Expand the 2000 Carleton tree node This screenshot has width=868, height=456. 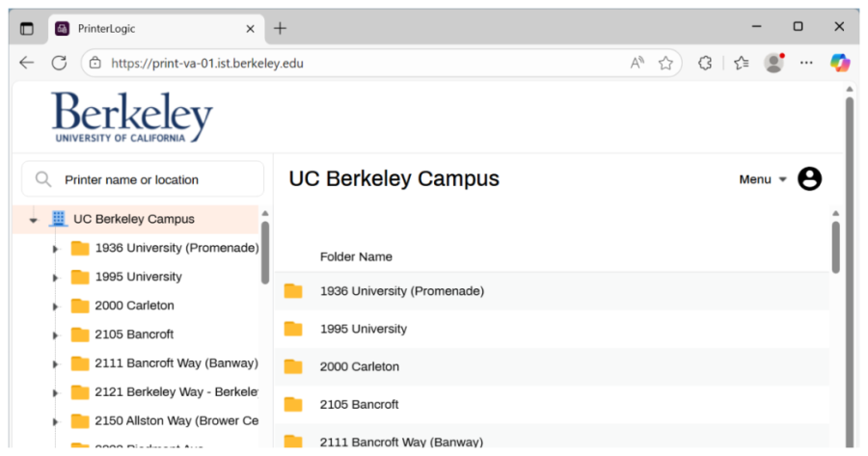(x=55, y=307)
